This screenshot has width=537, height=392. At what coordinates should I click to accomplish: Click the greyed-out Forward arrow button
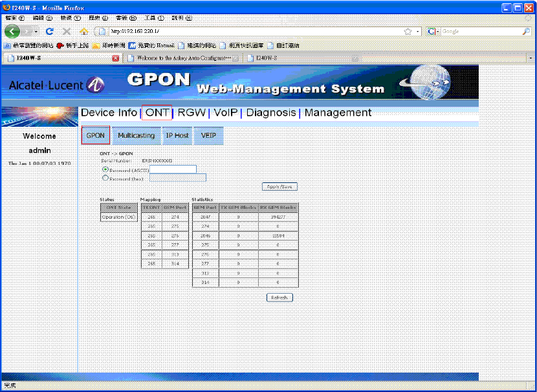(x=27, y=32)
